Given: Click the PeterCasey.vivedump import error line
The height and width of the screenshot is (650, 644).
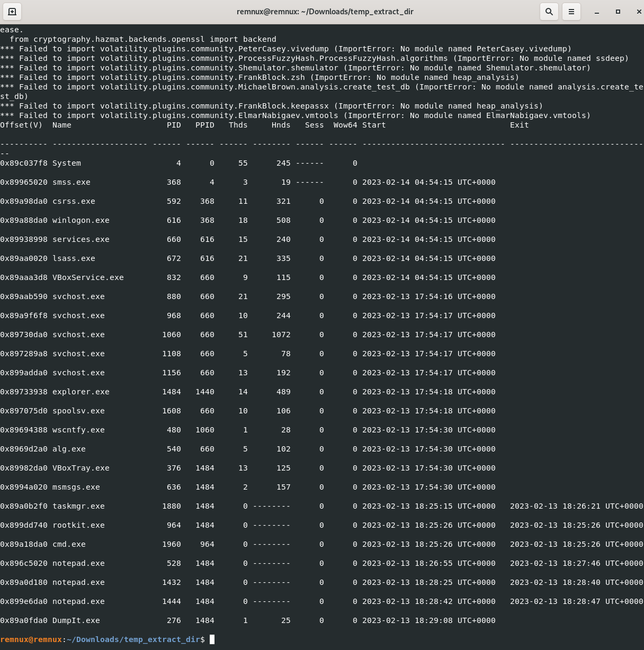Looking at the screenshot, I should coord(286,49).
